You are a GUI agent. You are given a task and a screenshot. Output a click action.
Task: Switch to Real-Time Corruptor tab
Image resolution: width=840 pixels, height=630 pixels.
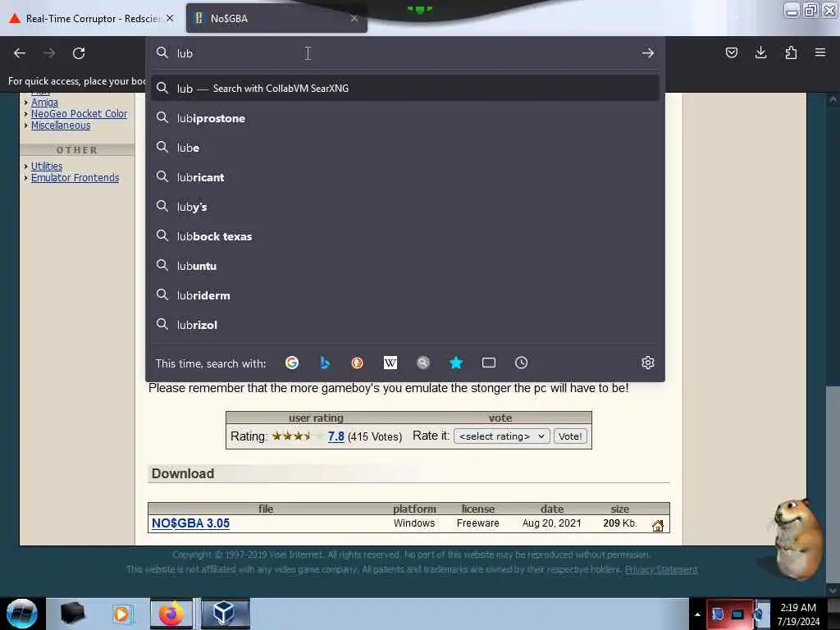[91, 18]
